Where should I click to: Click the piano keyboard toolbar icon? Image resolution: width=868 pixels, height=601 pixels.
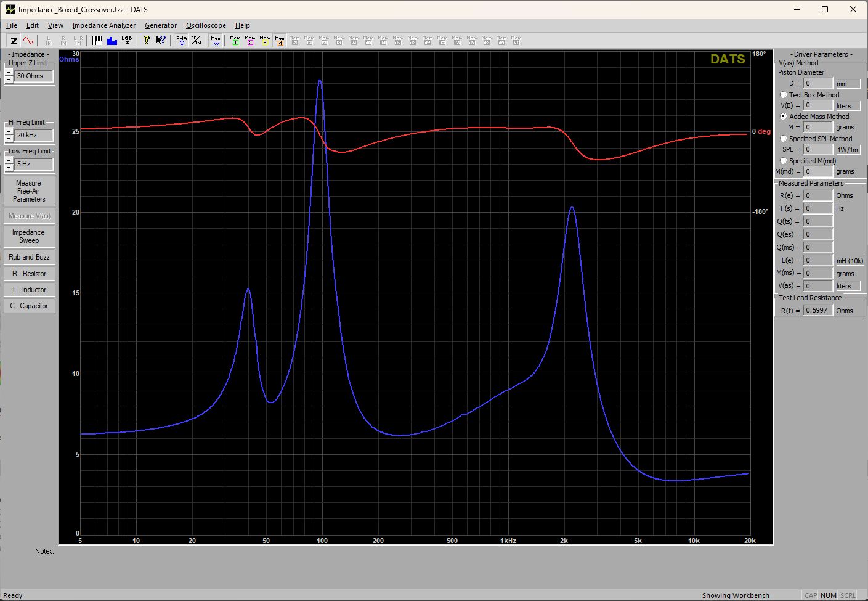pos(97,41)
